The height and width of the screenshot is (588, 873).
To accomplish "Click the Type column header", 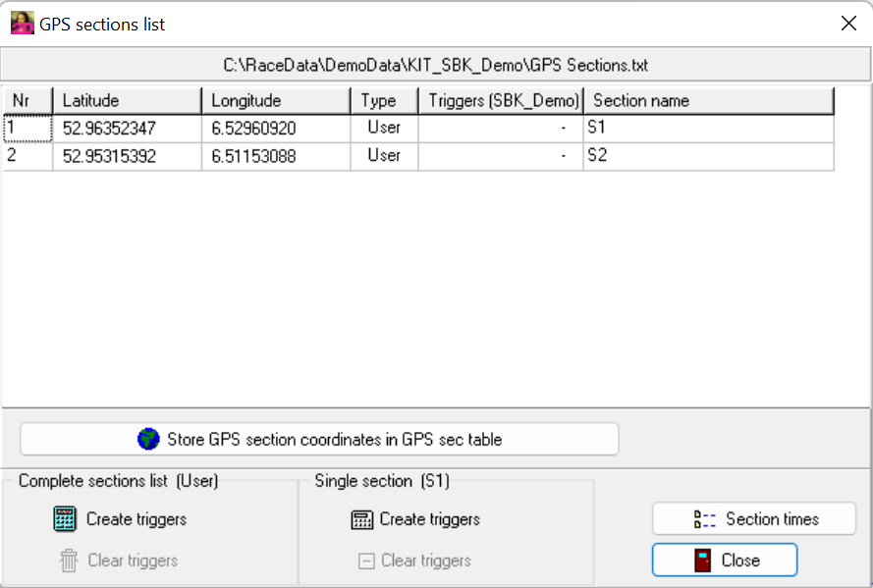I will coord(384,100).
